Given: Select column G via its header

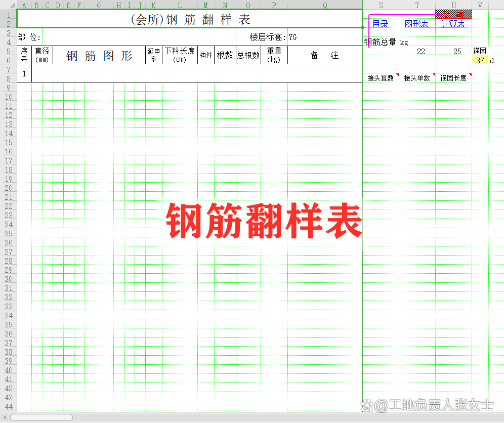Looking at the screenshot, I should click(99, 5).
